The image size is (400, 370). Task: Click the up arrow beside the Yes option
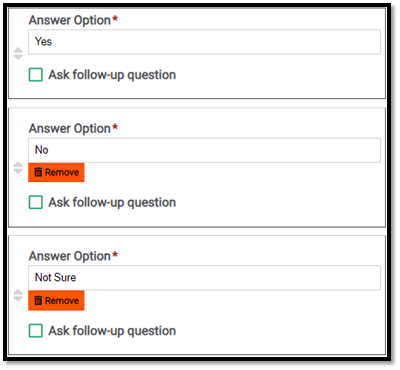(18, 50)
